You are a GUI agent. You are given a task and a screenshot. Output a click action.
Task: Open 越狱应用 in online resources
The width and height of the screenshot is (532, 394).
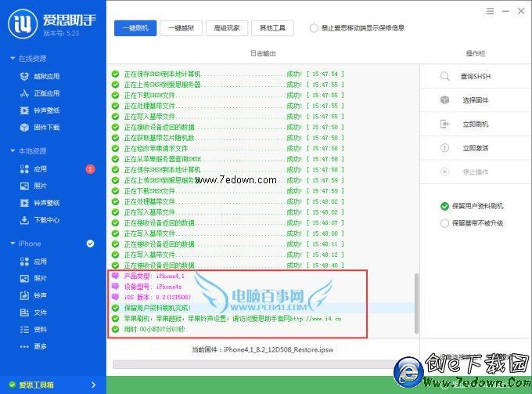tap(40, 77)
